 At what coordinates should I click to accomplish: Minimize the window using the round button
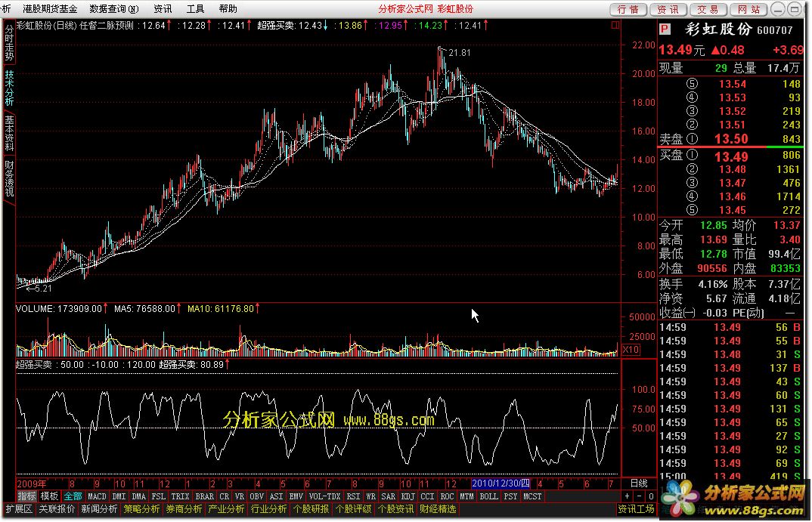(x=777, y=9)
